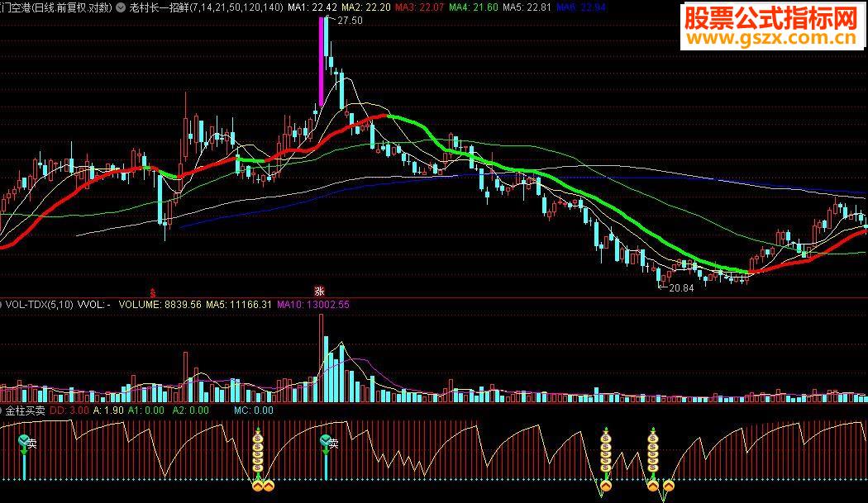Click the red $ marker on the price axis
Screen dimensions: 868x503
153,292
